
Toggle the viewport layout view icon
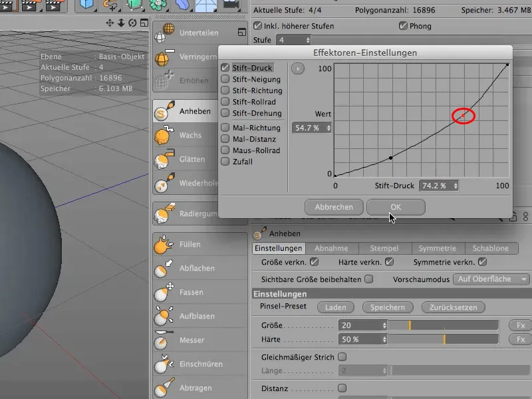[144, 23]
